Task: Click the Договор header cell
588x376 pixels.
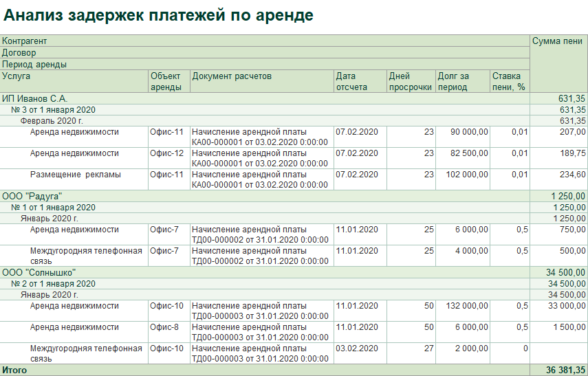Action: click(x=265, y=52)
